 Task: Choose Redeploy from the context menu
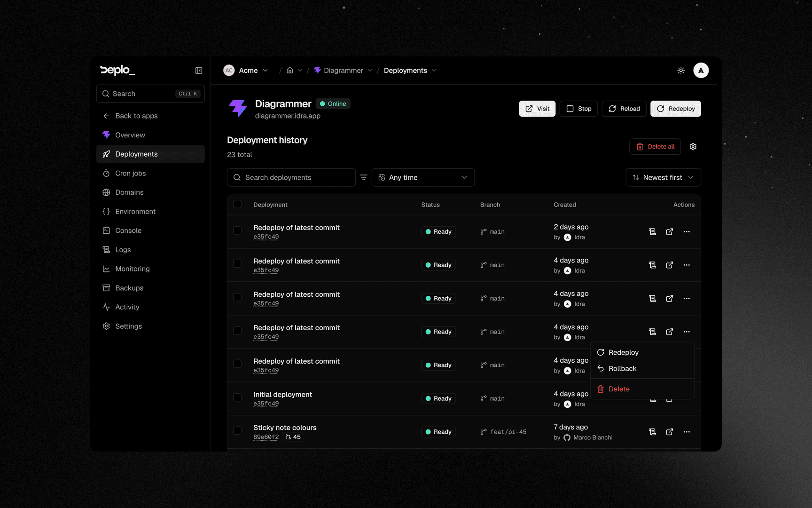(642, 353)
